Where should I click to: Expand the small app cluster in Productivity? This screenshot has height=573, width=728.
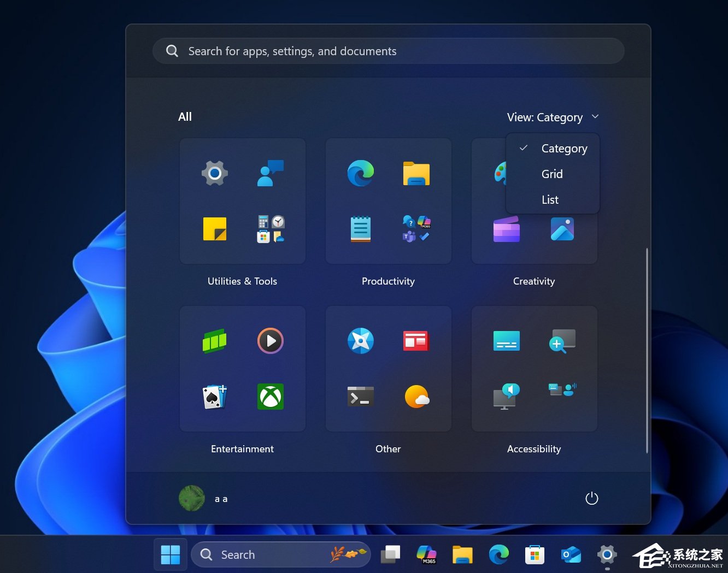click(416, 229)
